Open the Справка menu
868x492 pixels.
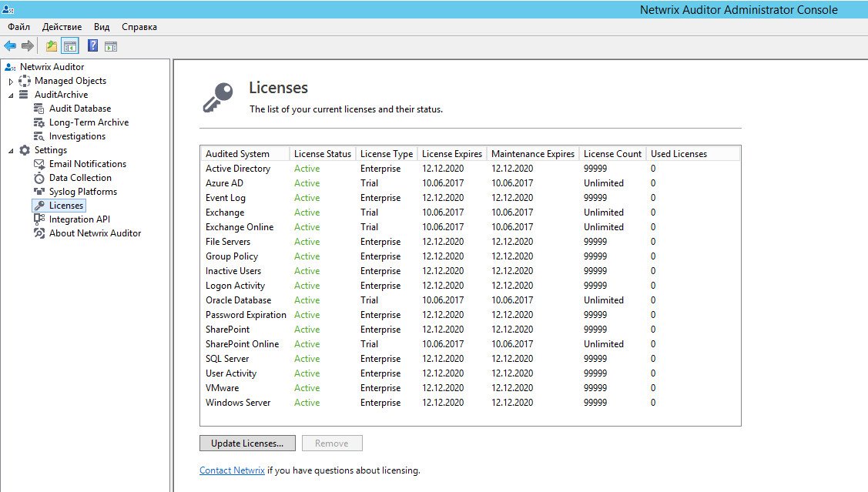[139, 27]
